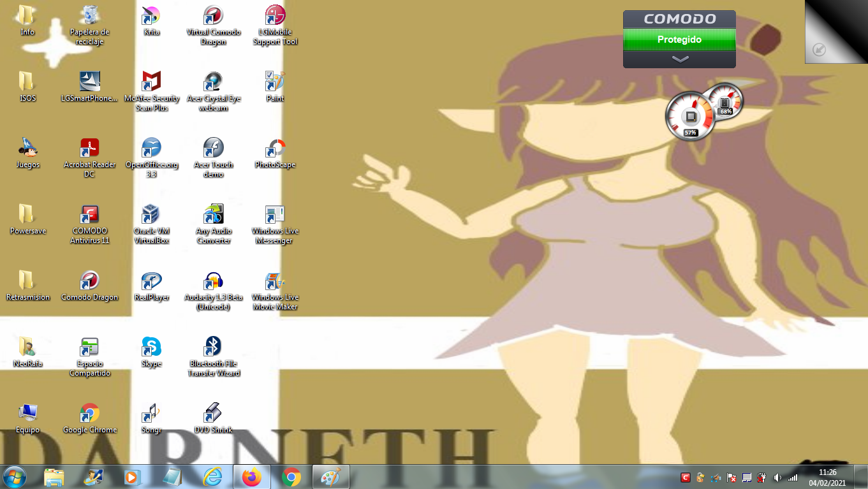The image size is (868, 489).
Task: Click the power plug tray icon
Action: coord(761,478)
